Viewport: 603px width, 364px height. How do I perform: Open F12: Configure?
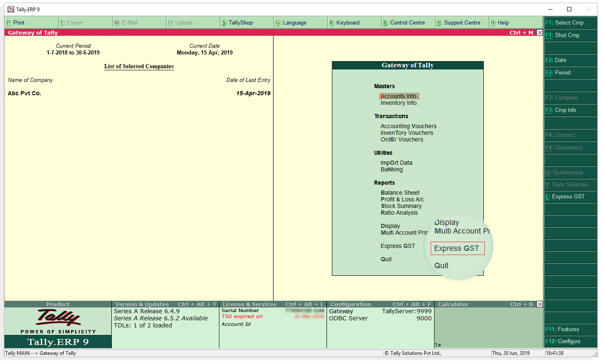[570, 342]
